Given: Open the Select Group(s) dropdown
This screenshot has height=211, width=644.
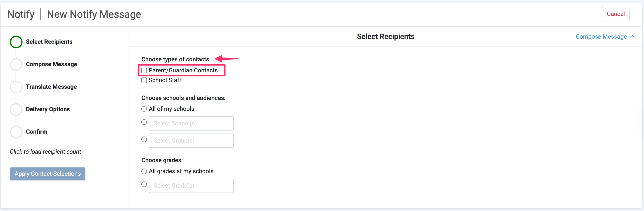Looking at the screenshot, I should tap(191, 141).
